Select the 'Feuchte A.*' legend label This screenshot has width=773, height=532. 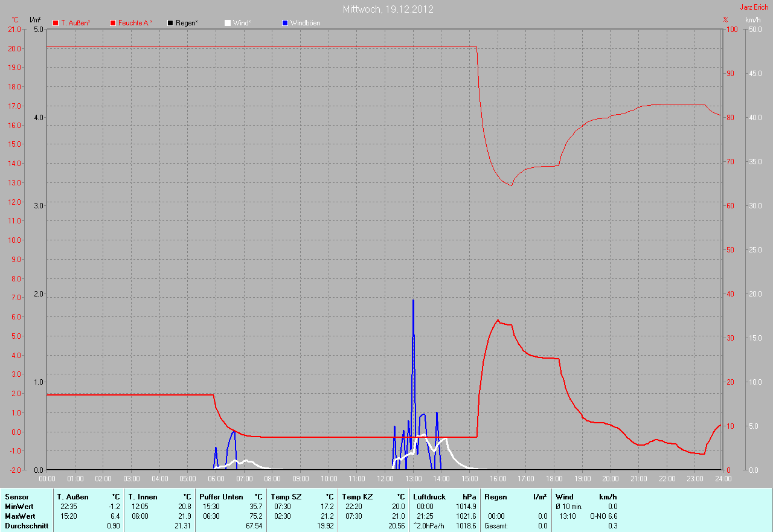point(135,23)
